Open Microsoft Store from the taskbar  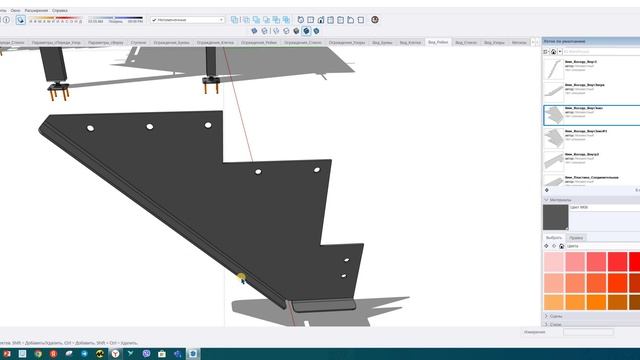pyautogui.click(x=162, y=354)
